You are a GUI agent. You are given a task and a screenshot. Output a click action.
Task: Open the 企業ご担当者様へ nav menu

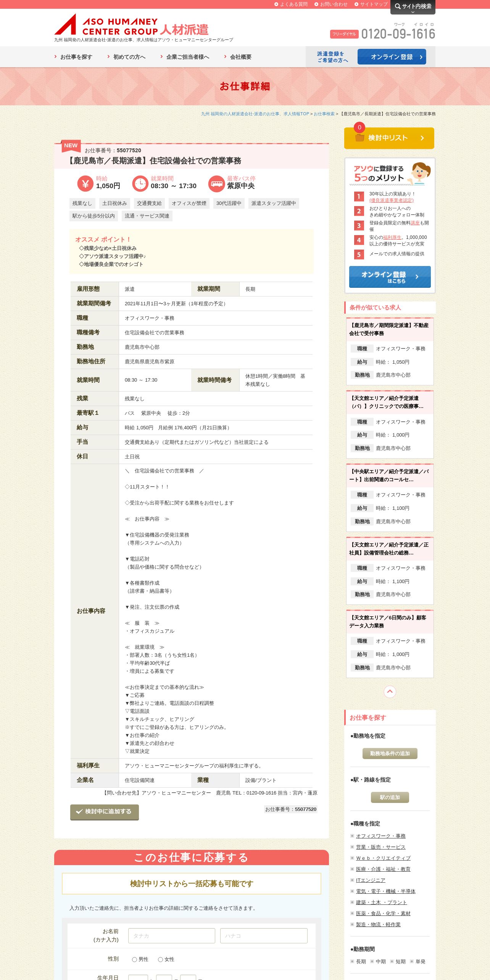pyautogui.click(x=185, y=57)
